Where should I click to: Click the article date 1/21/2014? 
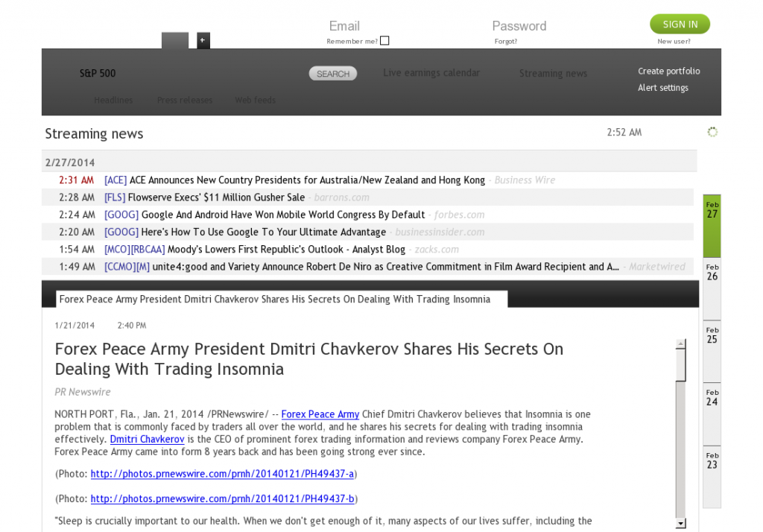pos(75,326)
